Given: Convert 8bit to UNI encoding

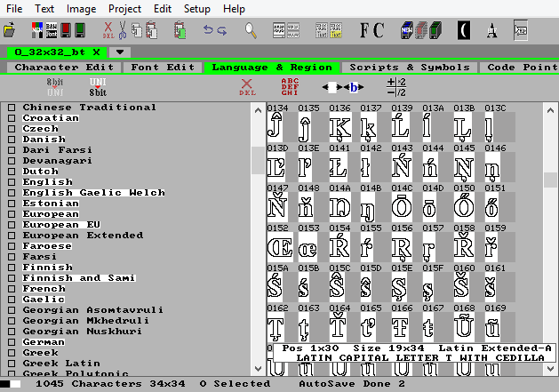Looking at the screenshot, I should [x=55, y=87].
